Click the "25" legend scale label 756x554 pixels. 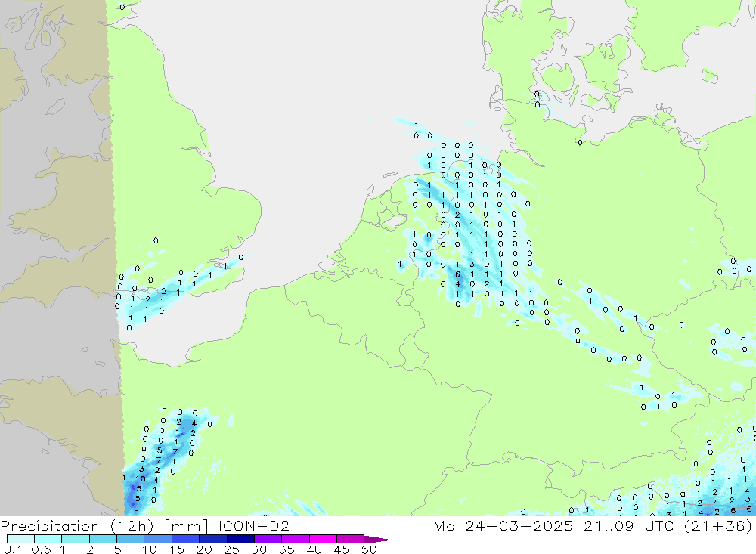pyautogui.click(x=231, y=549)
